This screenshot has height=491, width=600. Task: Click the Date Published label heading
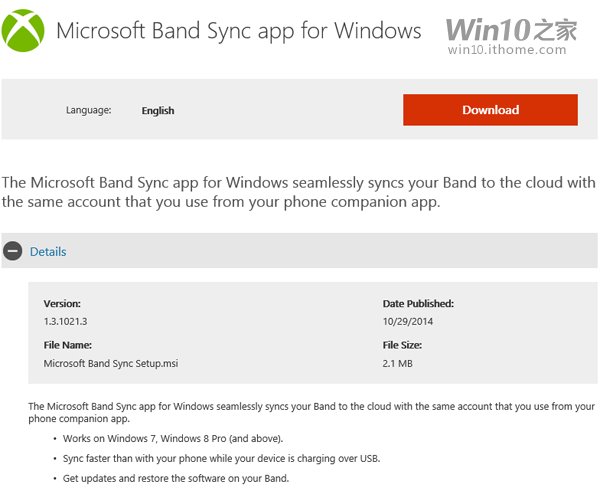[x=418, y=304]
